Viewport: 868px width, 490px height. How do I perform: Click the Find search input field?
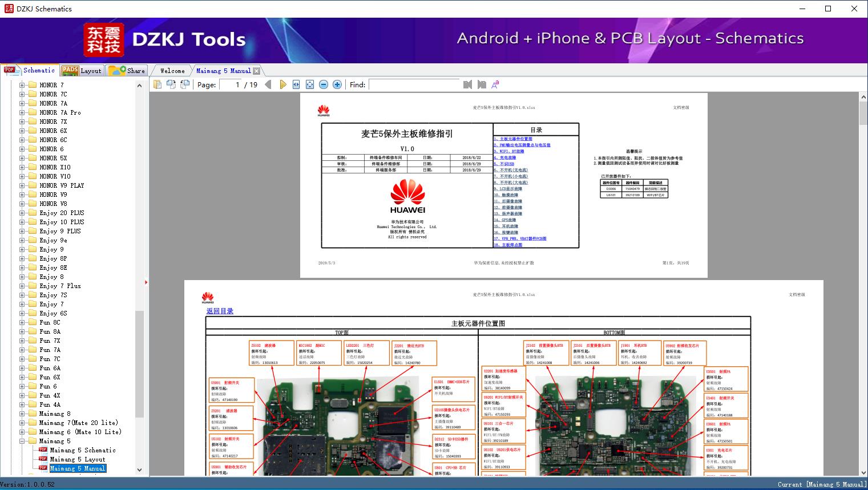coord(414,84)
